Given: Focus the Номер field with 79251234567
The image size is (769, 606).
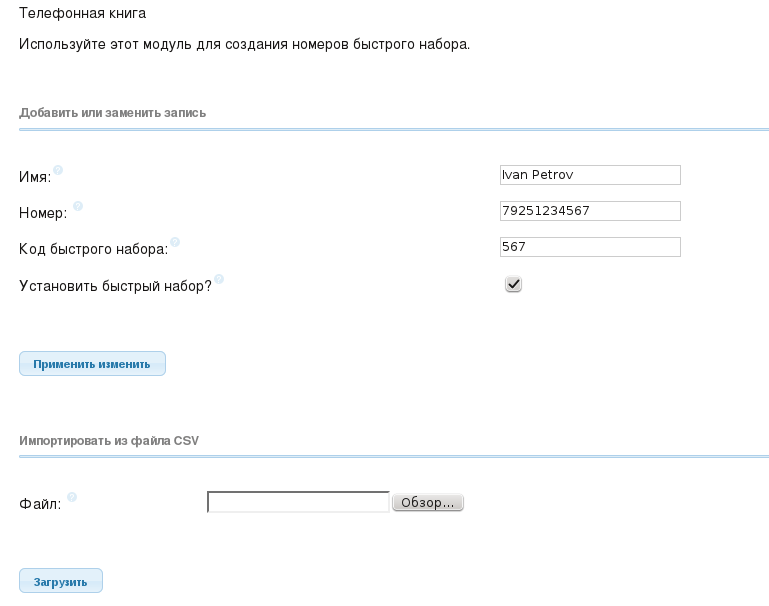Looking at the screenshot, I should click(590, 211).
